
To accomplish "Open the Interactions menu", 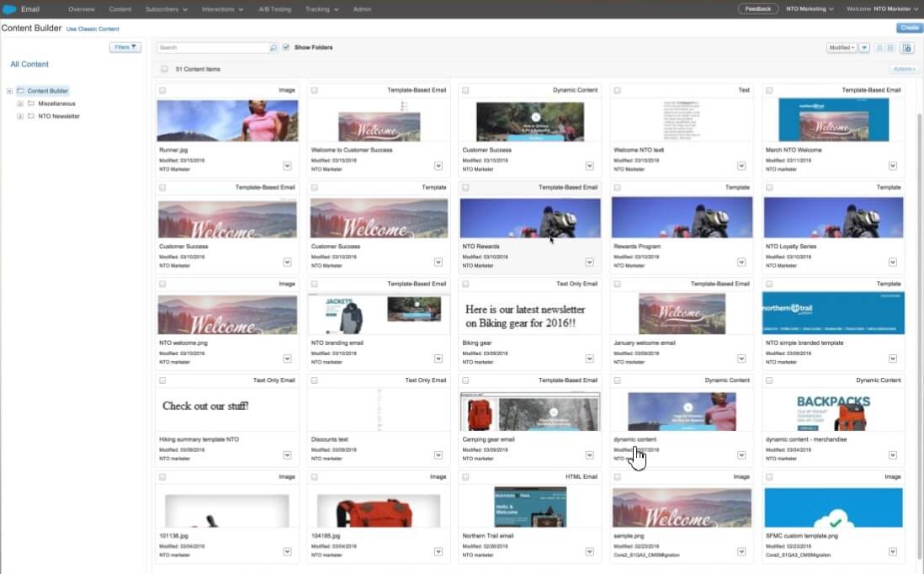I will pos(222,9).
